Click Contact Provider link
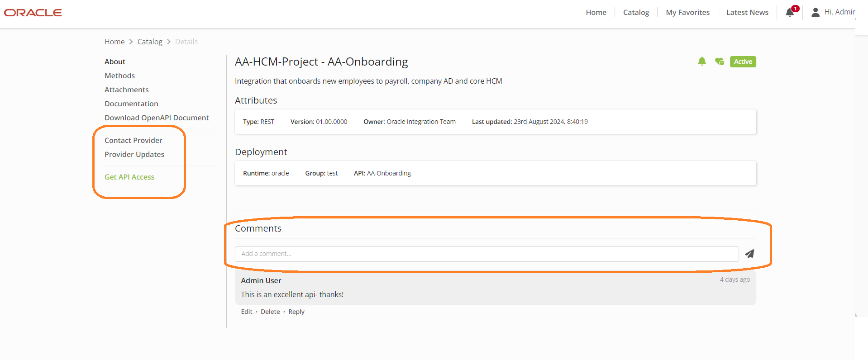Image resolution: width=868 pixels, height=360 pixels. [133, 140]
